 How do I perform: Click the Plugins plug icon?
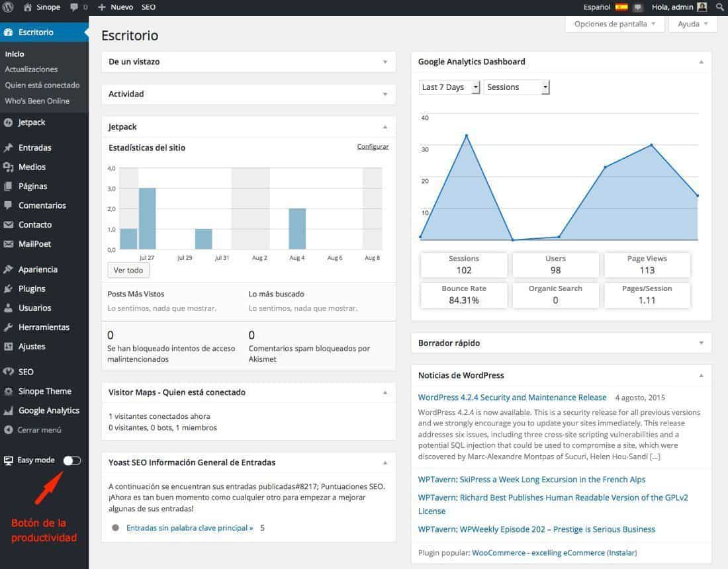[x=8, y=288]
